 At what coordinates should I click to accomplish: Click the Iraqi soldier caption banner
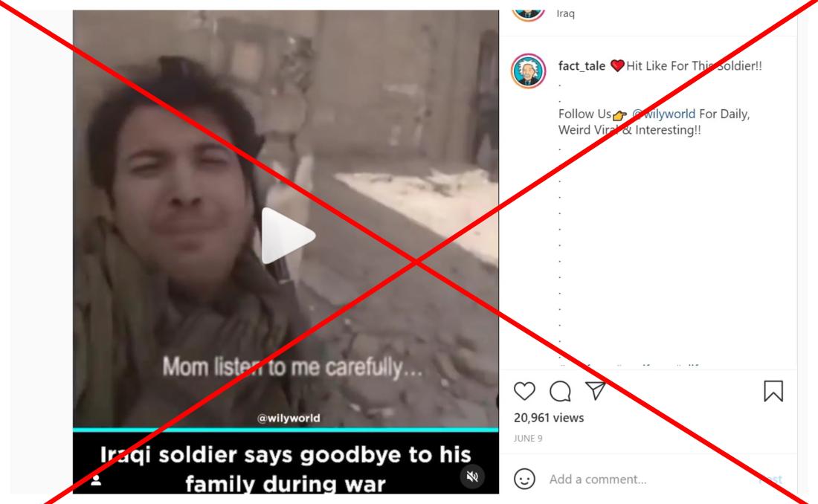286,463
